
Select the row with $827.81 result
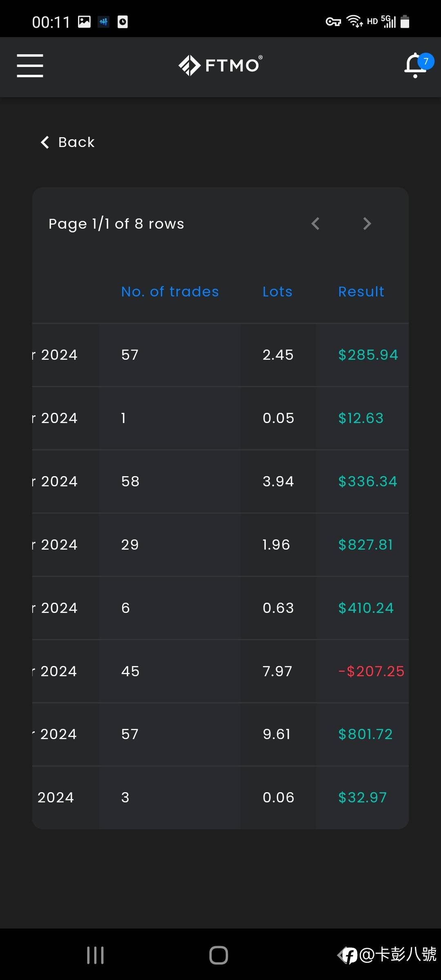220,545
